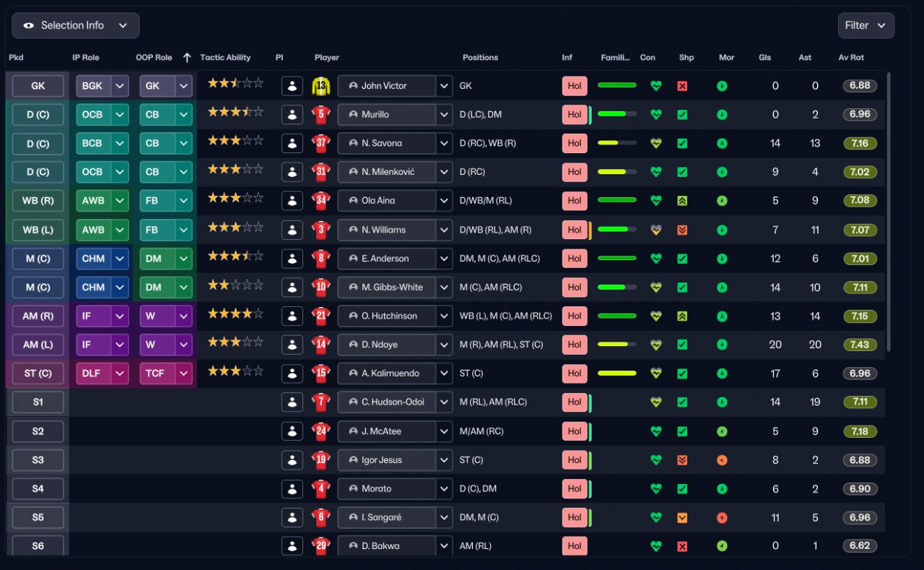The height and width of the screenshot is (570, 924).
Task: Expand the IF role dropdown for D. Ndoye
Action: (120, 345)
